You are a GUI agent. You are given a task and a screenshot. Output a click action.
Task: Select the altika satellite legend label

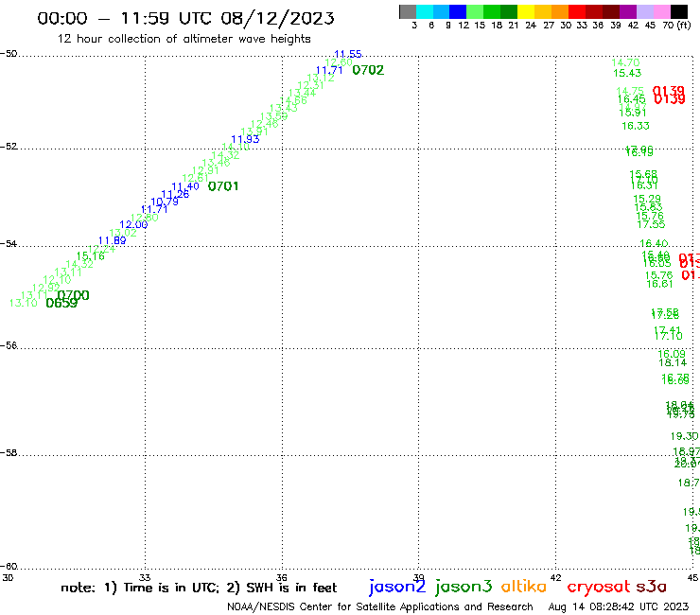[x=524, y=586]
